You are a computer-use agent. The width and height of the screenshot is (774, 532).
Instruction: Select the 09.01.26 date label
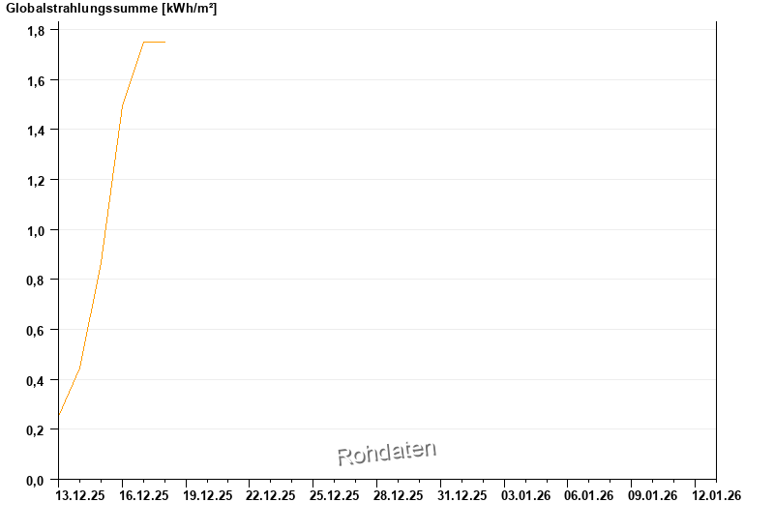pyautogui.click(x=654, y=495)
